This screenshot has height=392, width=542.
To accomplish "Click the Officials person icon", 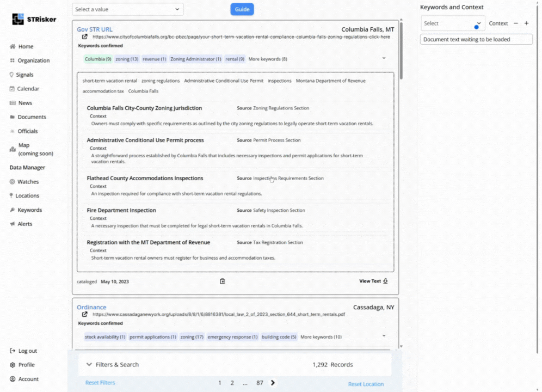I will (x=13, y=131).
